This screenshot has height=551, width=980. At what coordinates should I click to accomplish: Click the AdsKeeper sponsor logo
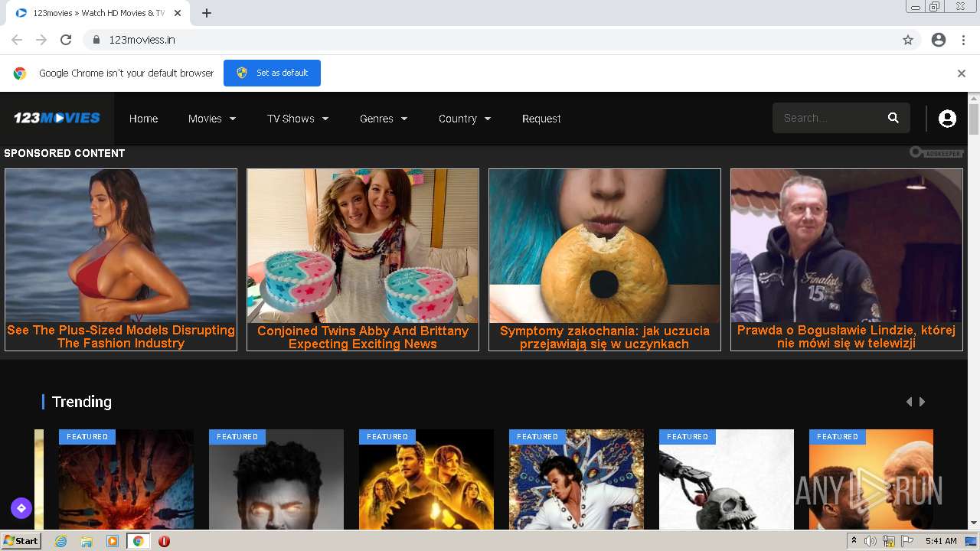pyautogui.click(x=936, y=153)
